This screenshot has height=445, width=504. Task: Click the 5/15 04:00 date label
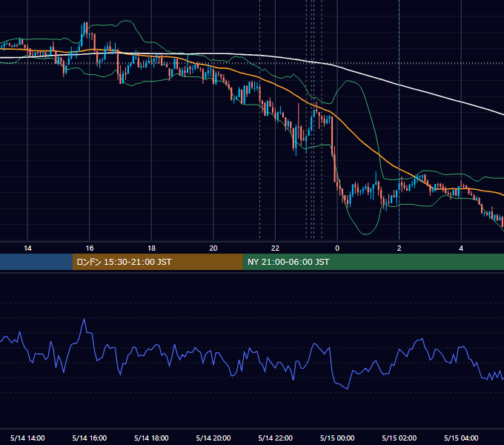(461, 438)
